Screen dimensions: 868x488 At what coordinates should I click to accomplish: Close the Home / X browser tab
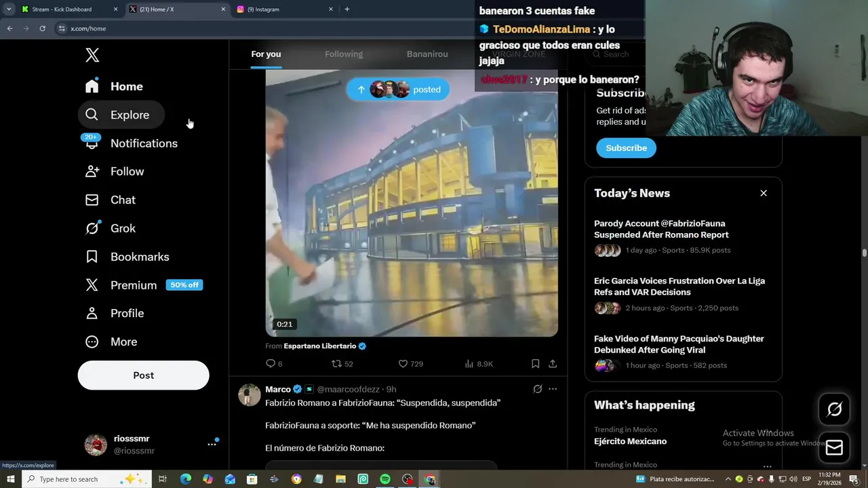(223, 9)
